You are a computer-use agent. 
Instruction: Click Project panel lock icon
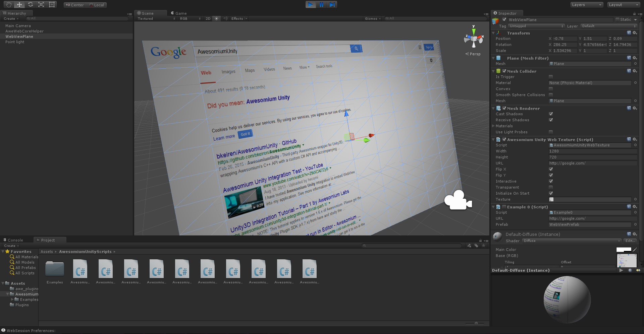[x=480, y=241]
